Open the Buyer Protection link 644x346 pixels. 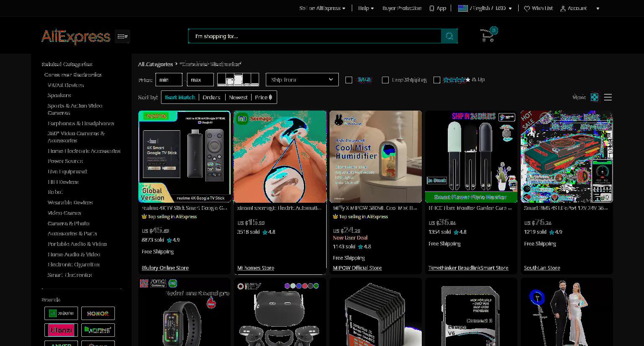coord(402,8)
